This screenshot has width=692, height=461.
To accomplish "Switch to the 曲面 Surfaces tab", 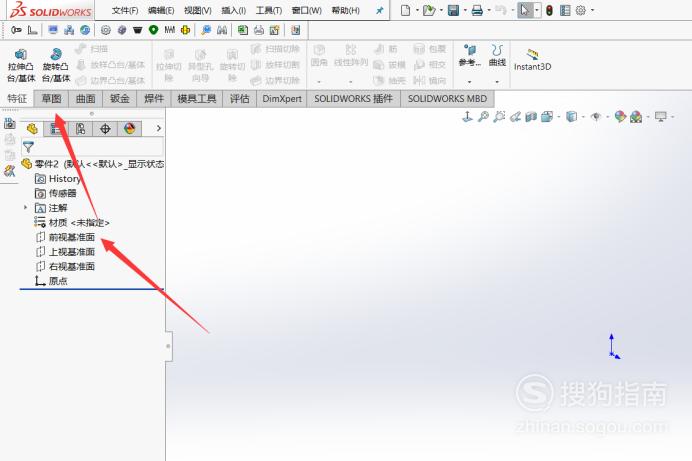I will (x=86, y=99).
